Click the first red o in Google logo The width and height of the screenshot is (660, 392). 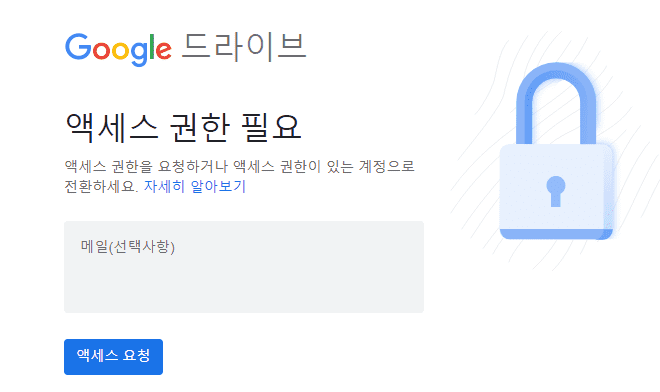coord(101,51)
